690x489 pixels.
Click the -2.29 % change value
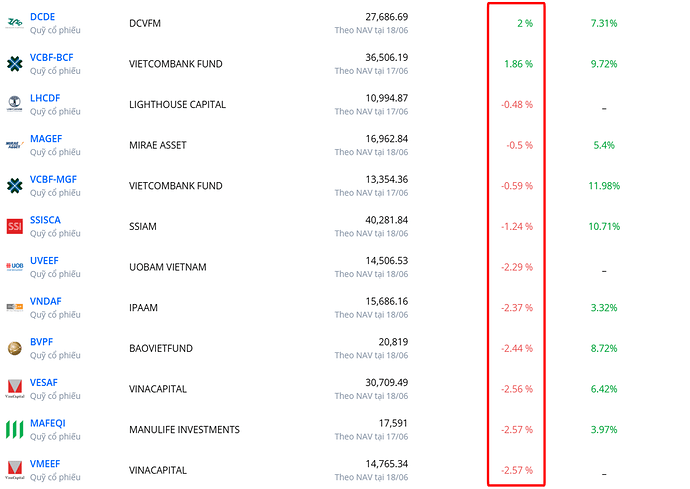[x=517, y=267]
